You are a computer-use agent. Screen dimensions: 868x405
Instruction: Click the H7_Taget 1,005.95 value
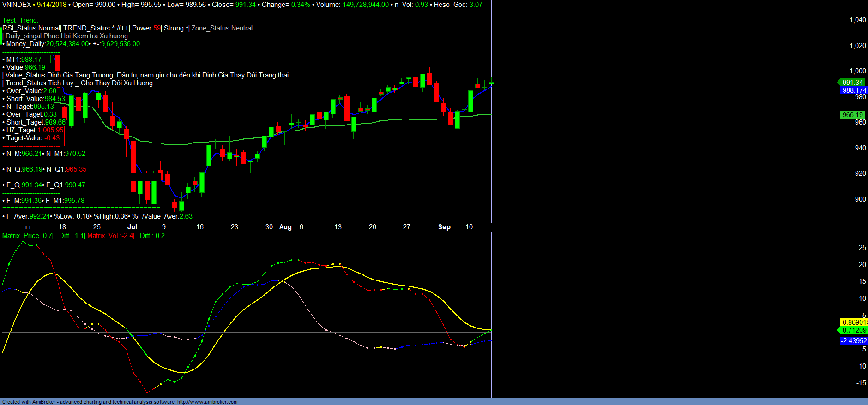point(50,130)
